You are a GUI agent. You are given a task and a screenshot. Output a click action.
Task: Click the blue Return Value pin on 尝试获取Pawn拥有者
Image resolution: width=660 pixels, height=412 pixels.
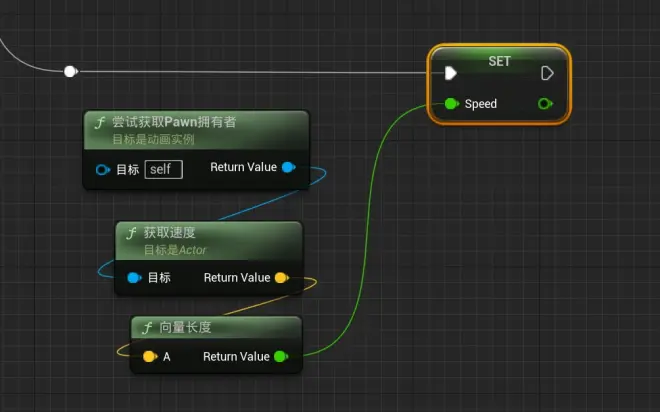click(288, 167)
